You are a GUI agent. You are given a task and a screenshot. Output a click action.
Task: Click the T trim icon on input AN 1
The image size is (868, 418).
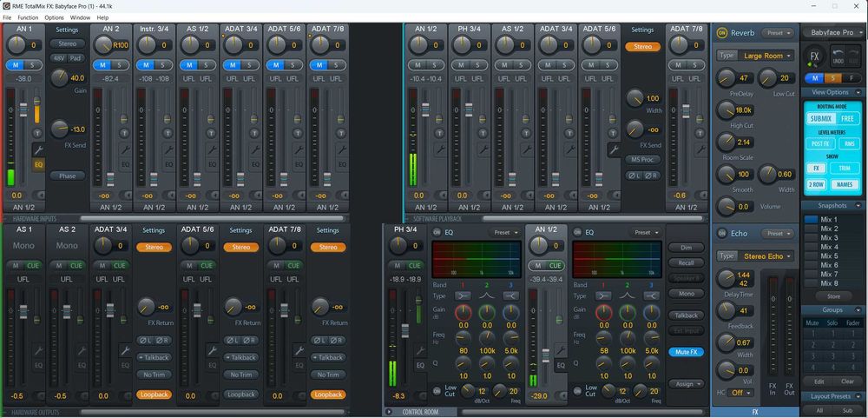[37, 133]
